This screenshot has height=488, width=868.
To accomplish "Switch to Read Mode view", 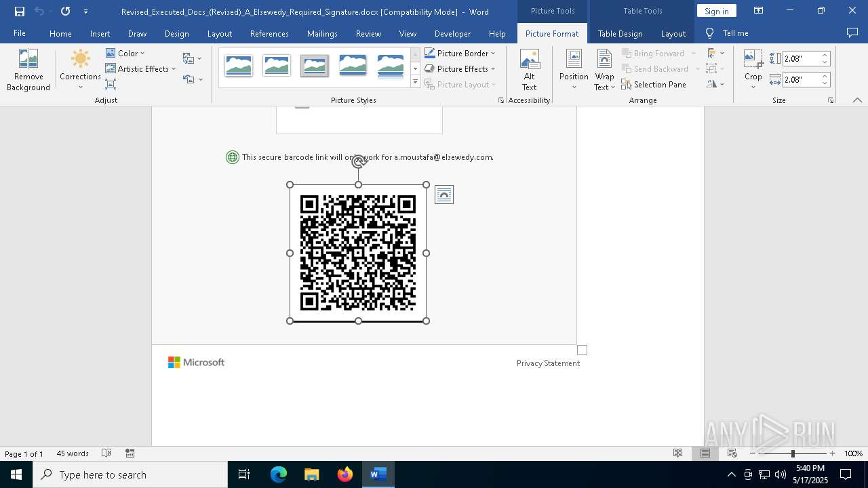I will pos(677,453).
